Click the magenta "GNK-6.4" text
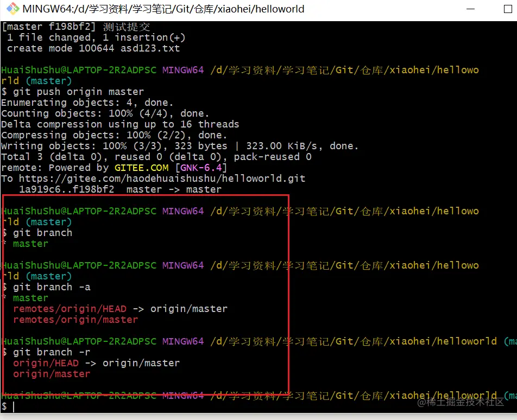 click(x=201, y=168)
